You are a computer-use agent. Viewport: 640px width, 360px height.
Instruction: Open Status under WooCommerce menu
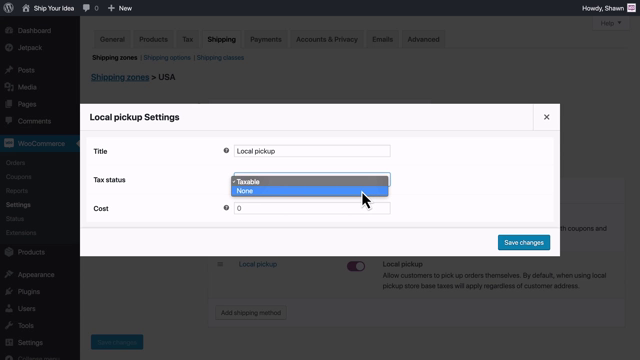click(x=15, y=219)
